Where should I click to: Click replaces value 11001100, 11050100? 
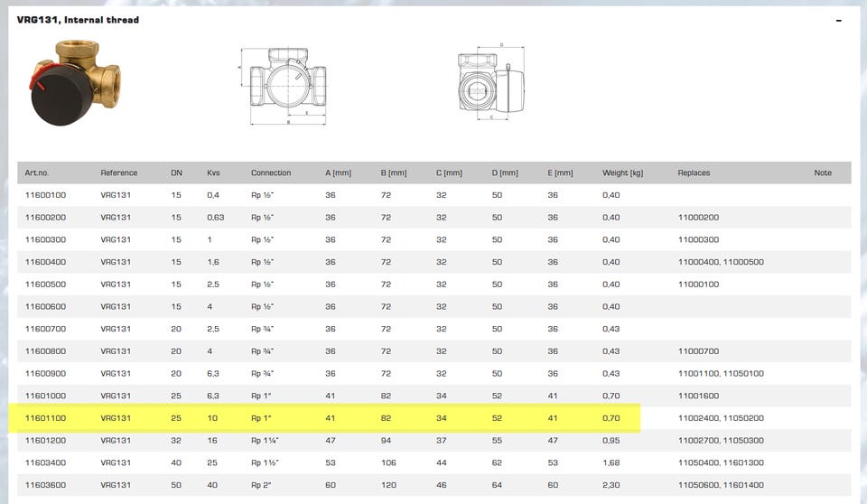click(x=721, y=373)
